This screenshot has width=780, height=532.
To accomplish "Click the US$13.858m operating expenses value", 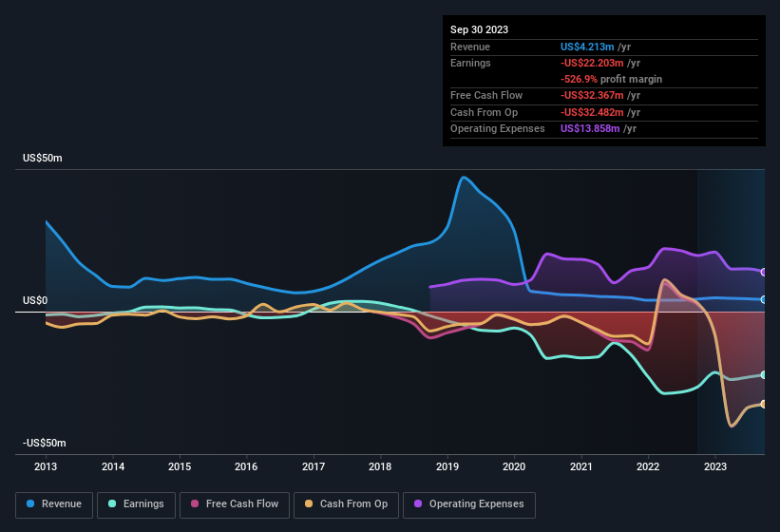I will [x=590, y=129].
